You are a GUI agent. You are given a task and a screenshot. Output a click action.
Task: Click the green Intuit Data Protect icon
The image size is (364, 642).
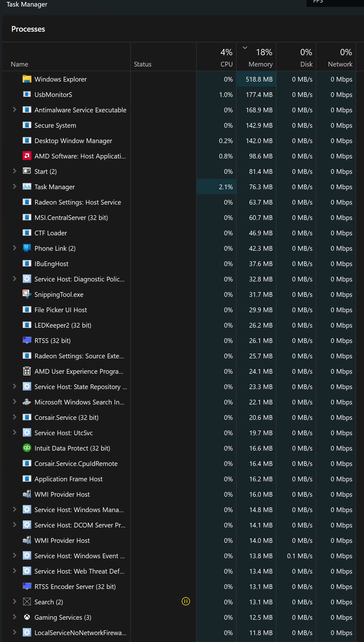pyautogui.click(x=27, y=448)
